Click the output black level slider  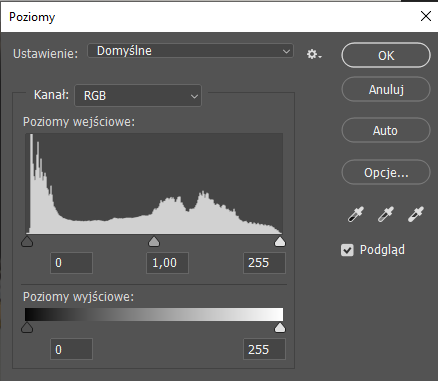pos(27,328)
